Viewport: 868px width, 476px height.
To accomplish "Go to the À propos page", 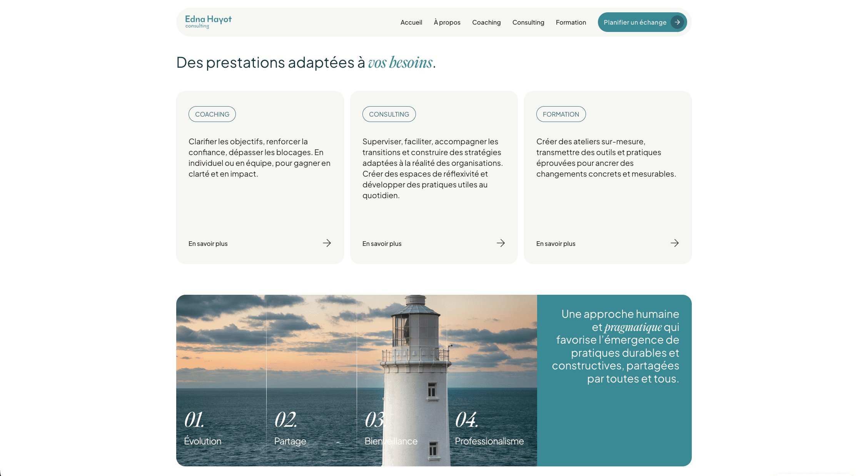I will click(447, 22).
